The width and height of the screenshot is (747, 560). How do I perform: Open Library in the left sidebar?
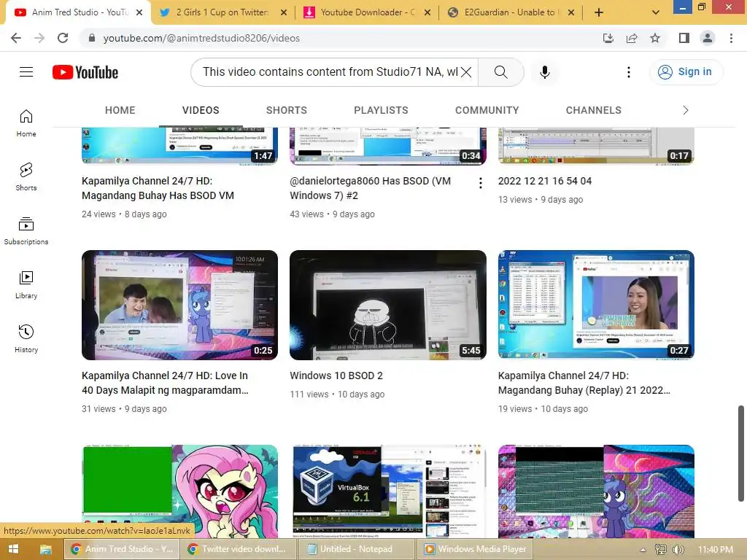pyautogui.click(x=26, y=285)
